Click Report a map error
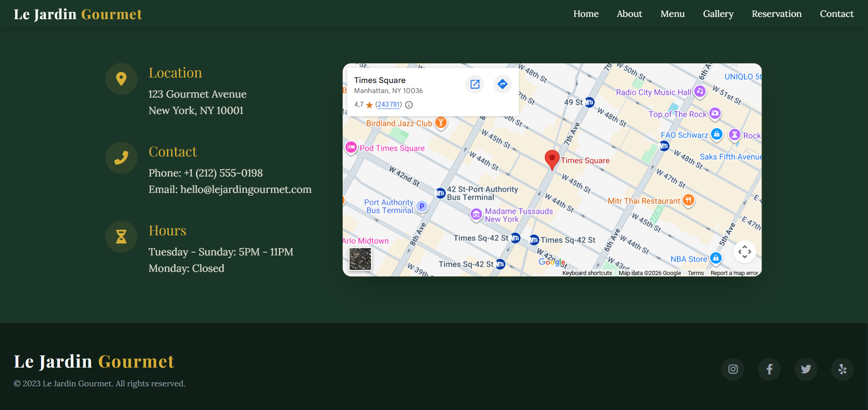Viewport: 868px width, 410px height. pos(734,273)
